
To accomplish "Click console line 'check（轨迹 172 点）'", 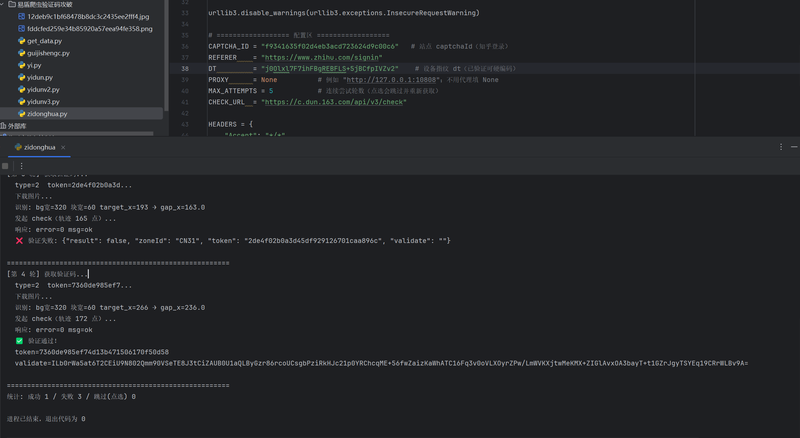I will (x=65, y=319).
